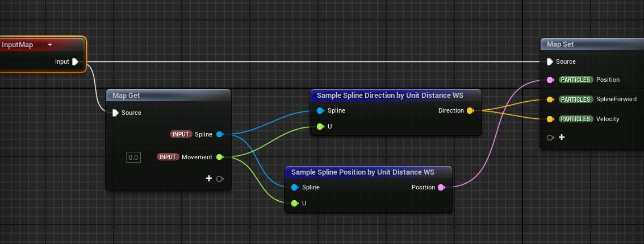The image size is (644, 244).
Task: Click the green Movement output pin on Map Get
Action: [x=219, y=157]
